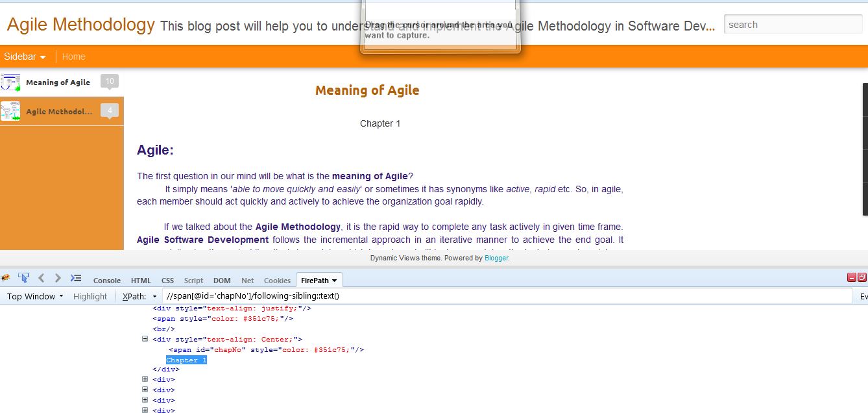Image resolution: width=868 pixels, height=413 pixels.
Task: Switch to the DOM tab
Action: click(x=222, y=280)
